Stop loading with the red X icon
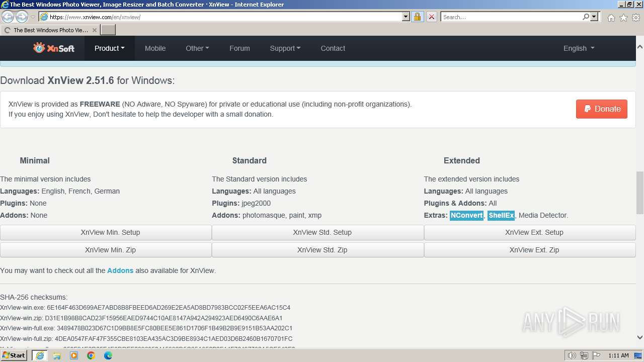 (x=432, y=17)
